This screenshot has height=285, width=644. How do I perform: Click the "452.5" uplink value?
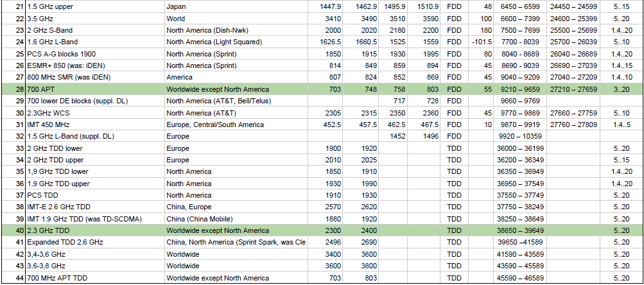pos(333,125)
